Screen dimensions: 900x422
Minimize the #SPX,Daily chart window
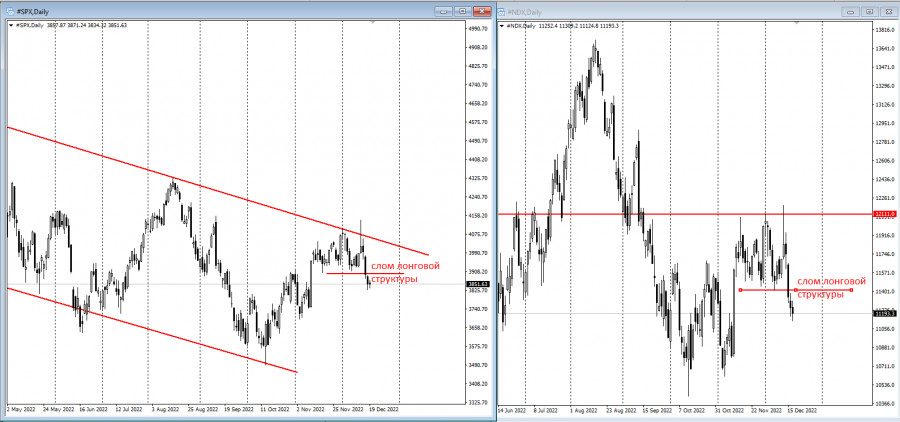[x=442, y=10]
